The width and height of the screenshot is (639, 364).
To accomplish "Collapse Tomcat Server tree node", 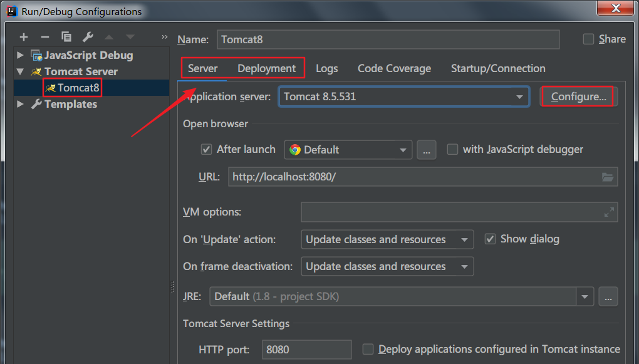I will click(x=21, y=71).
